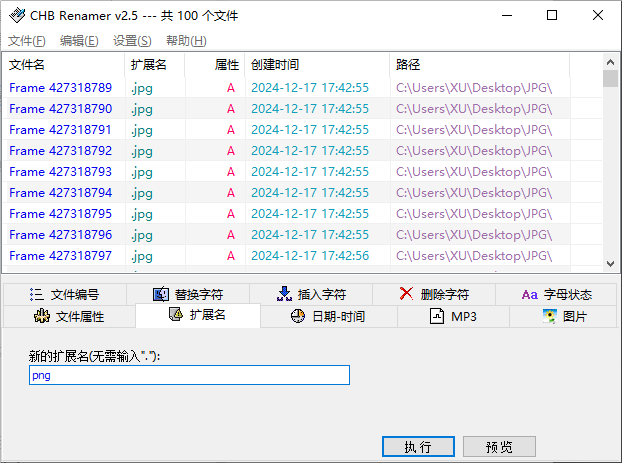Click the CHB Renamer title bar icon
This screenshot has width=622, height=463.
pos(17,15)
